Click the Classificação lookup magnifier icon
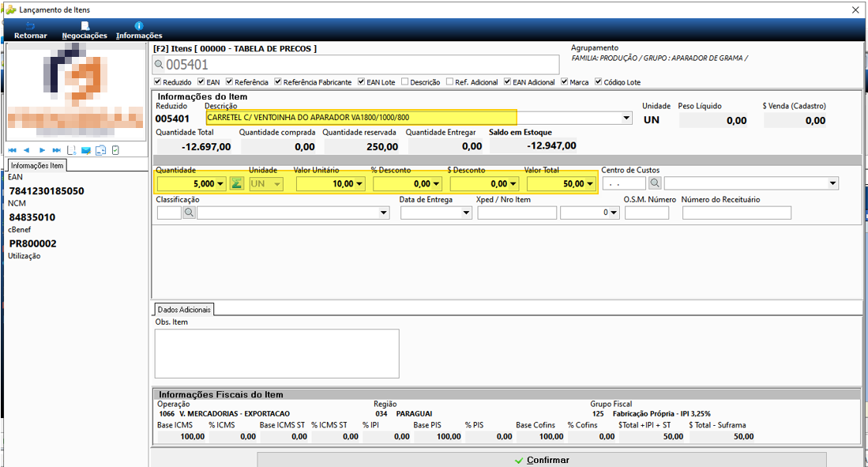This screenshot has width=868, height=467. [x=189, y=213]
